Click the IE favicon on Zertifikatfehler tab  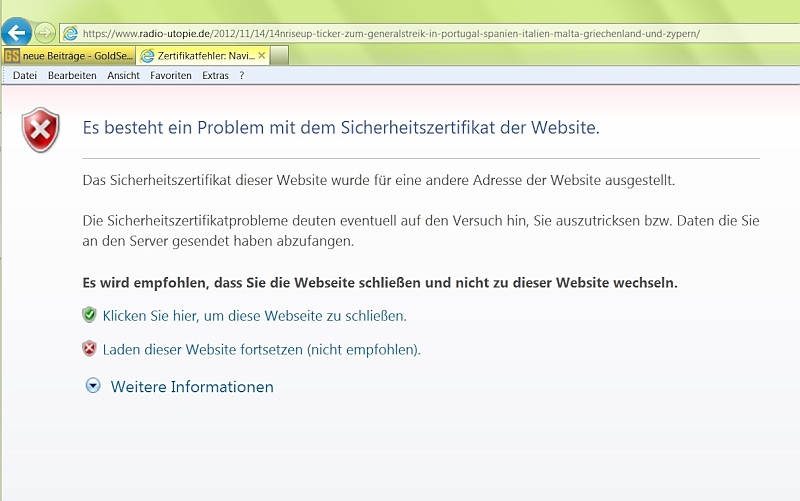click(x=148, y=56)
